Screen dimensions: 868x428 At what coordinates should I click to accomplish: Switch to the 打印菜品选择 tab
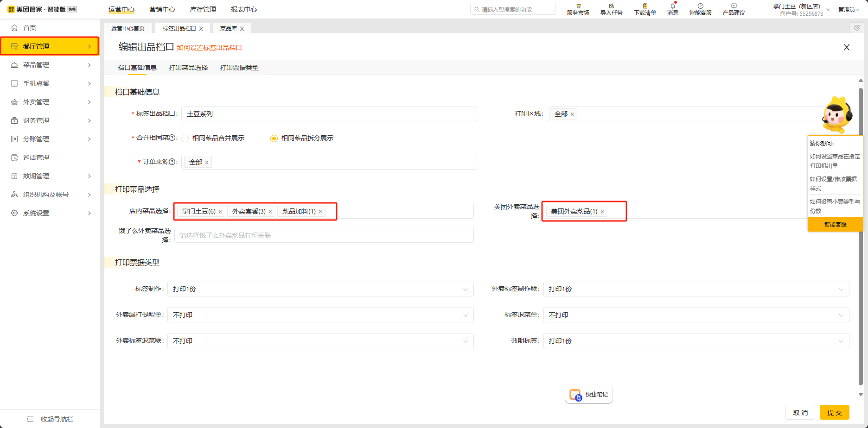[188, 68]
